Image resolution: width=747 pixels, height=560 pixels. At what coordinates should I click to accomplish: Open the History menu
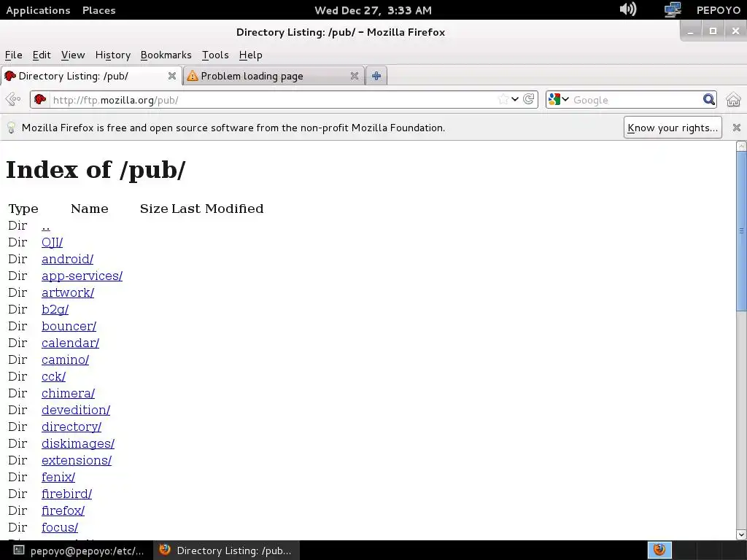113,55
